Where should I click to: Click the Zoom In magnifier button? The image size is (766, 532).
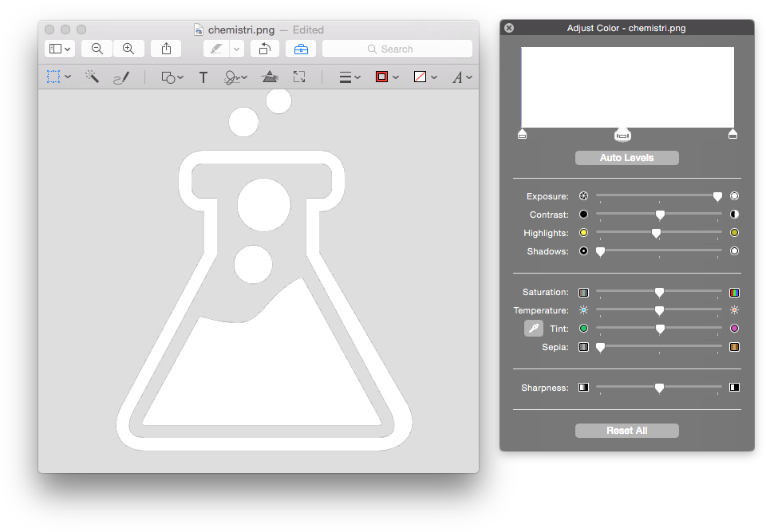coord(128,49)
